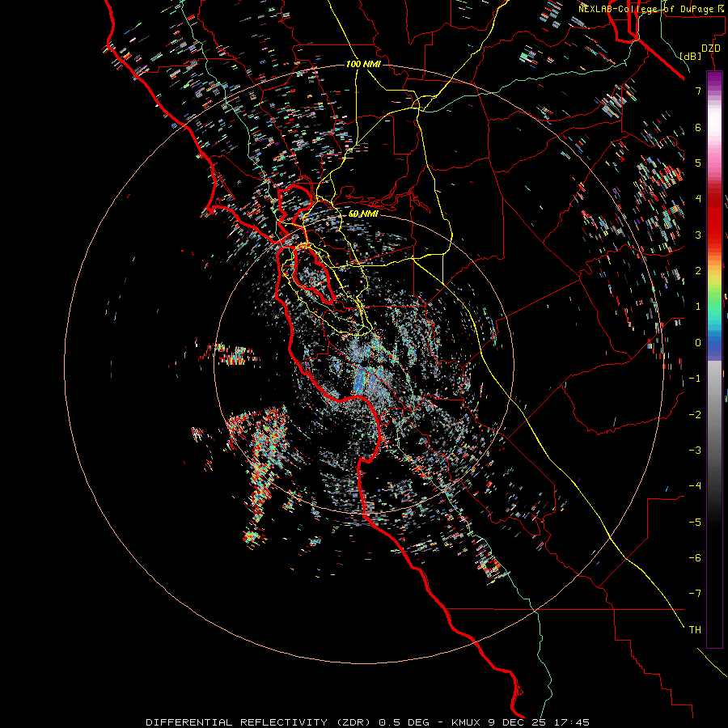Click the '9 DEC 25' date in caption
Viewport: 728px width, 728px height.
517,722
